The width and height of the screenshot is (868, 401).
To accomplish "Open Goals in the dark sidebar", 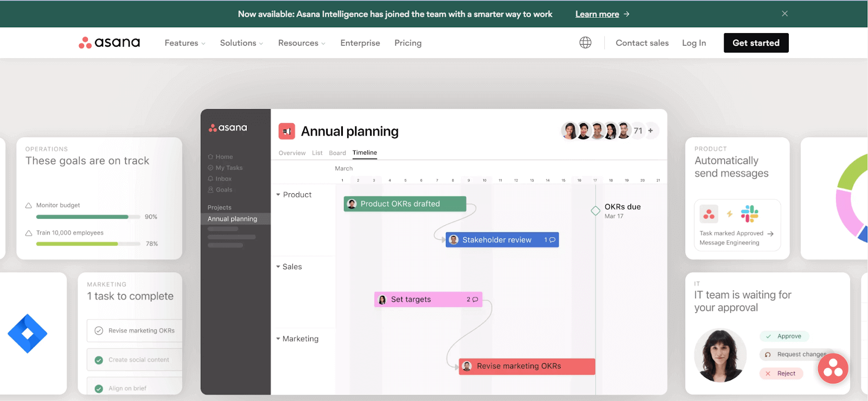I will (220, 190).
